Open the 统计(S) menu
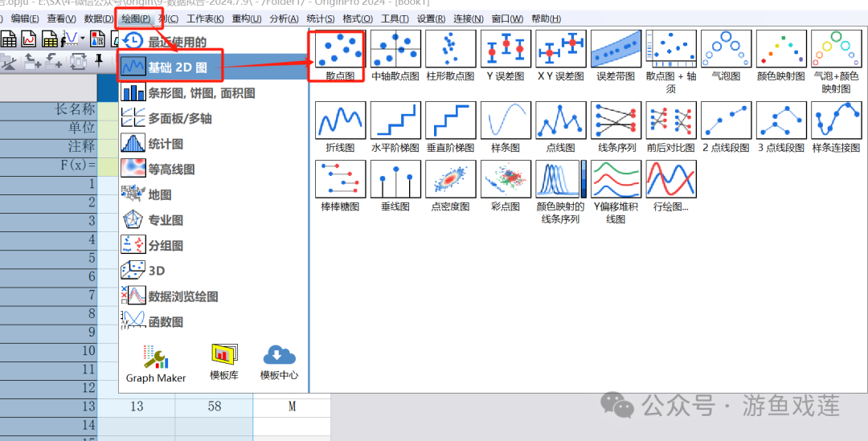 321,18
